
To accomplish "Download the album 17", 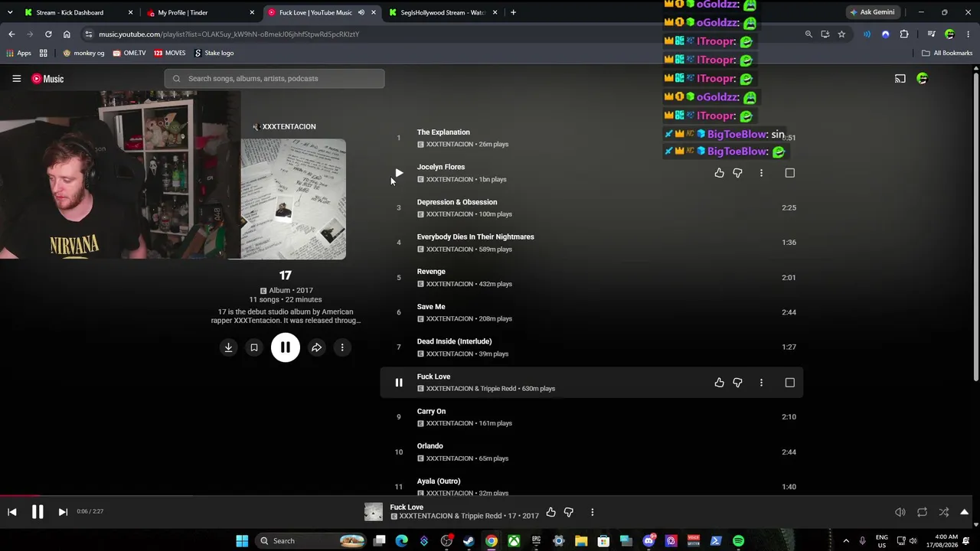I will coord(228,347).
